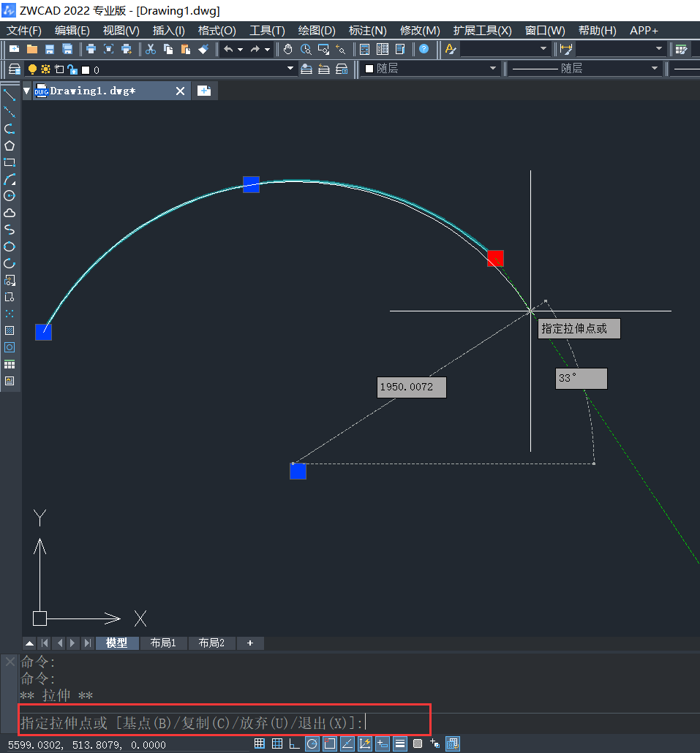Toggle Polar Tracking in status bar
Screen dimensions: 700x753
coord(312,744)
